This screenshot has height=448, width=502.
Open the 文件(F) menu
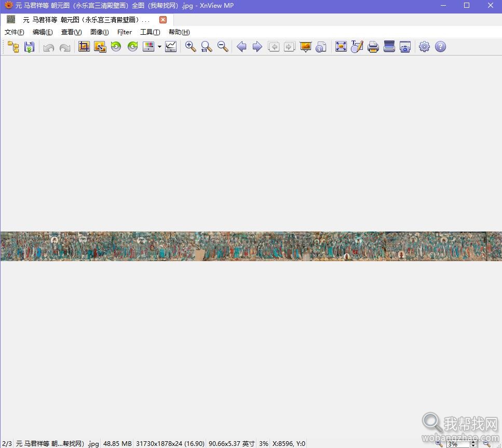point(15,32)
